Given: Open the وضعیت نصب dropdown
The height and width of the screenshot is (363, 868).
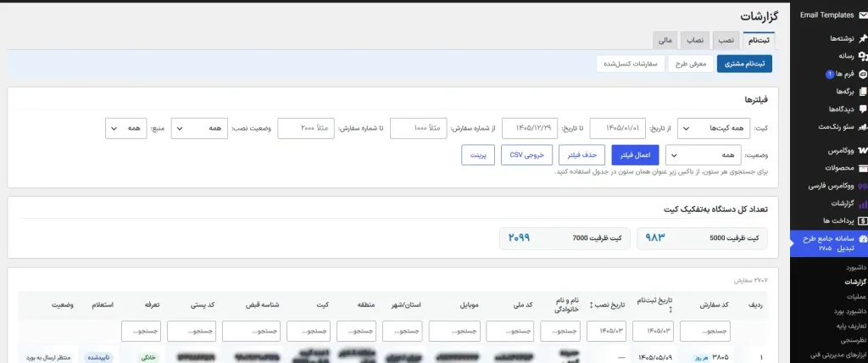Looking at the screenshot, I should pos(200,128).
